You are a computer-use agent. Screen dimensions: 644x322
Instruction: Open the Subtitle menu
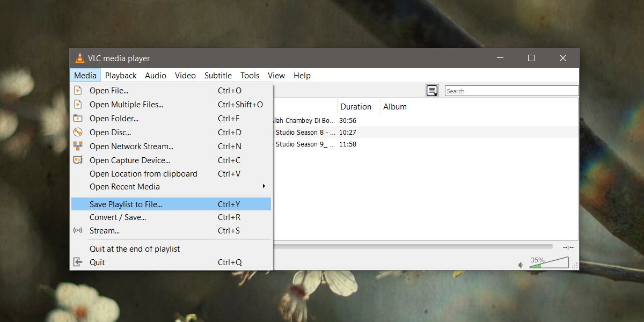[218, 75]
